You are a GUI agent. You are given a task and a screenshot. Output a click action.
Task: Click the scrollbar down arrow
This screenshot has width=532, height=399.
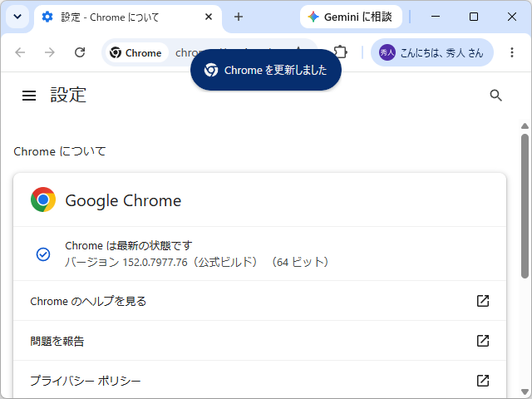(525, 392)
